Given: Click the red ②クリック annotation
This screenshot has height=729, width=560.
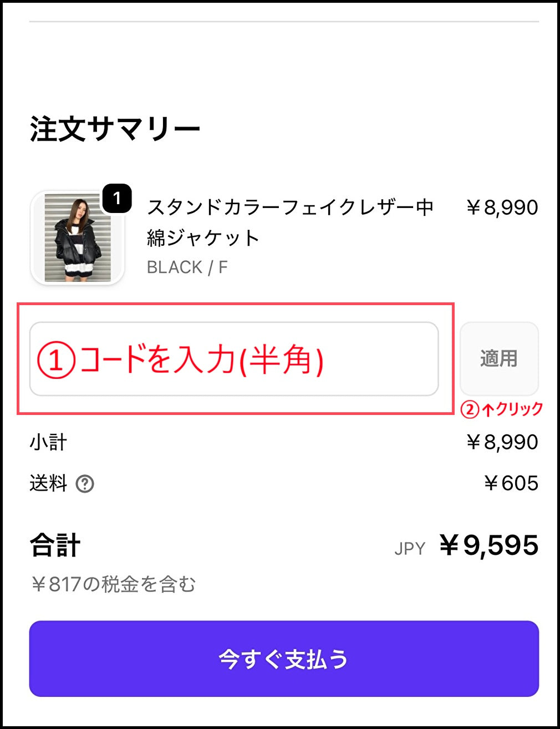Looking at the screenshot, I should click(502, 409).
